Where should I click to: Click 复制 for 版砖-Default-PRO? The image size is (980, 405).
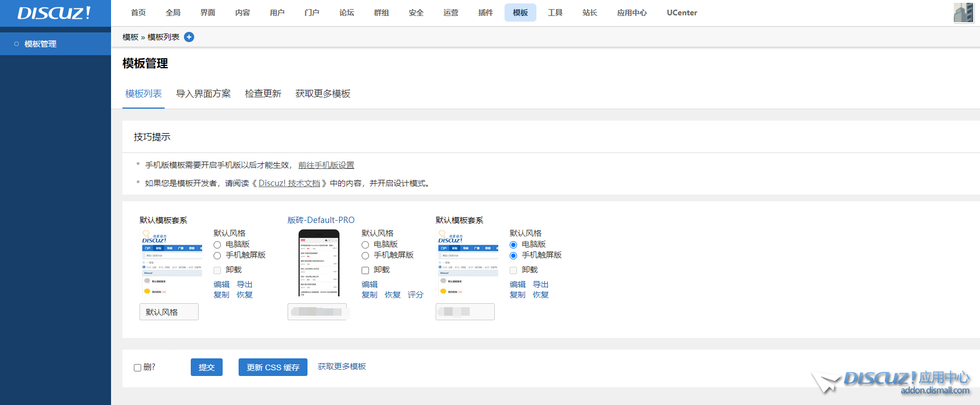point(370,295)
